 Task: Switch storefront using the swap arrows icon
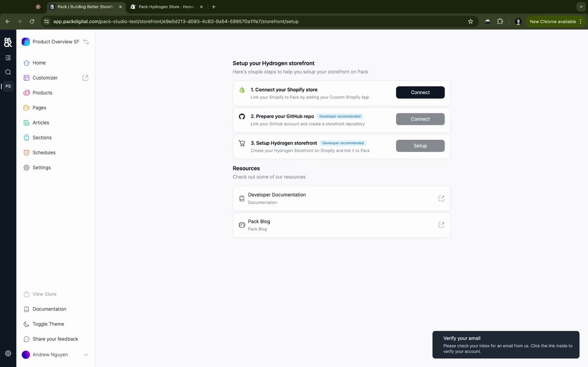pos(86,42)
